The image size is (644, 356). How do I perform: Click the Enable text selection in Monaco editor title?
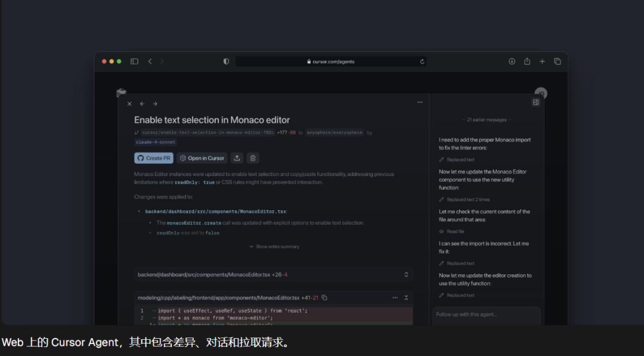click(x=212, y=120)
